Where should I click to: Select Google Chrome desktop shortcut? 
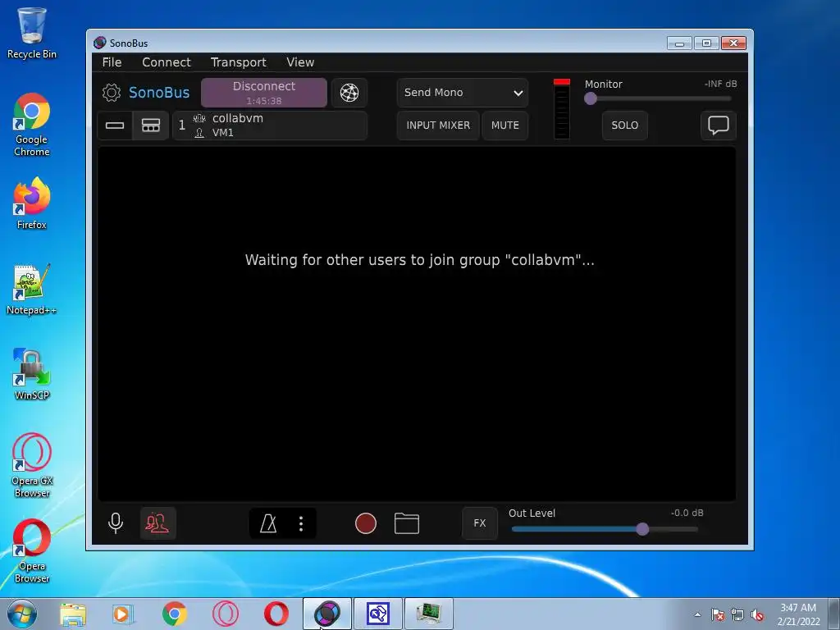[x=32, y=125]
